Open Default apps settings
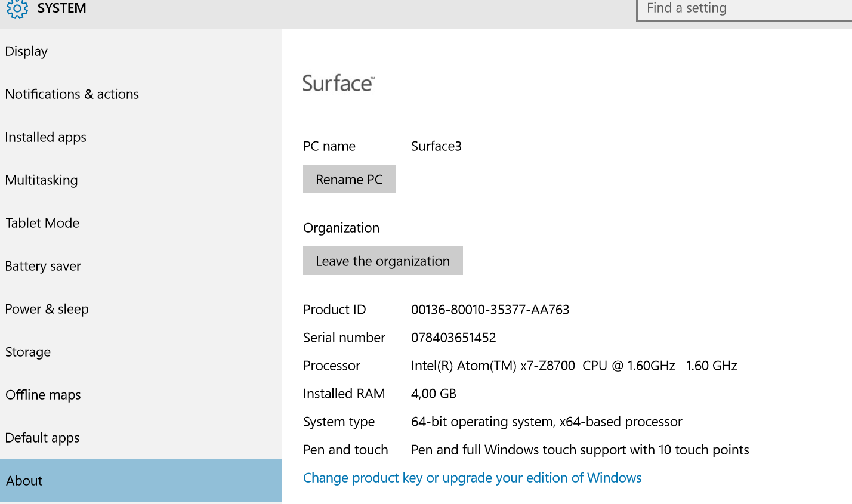 pos(42,438)
